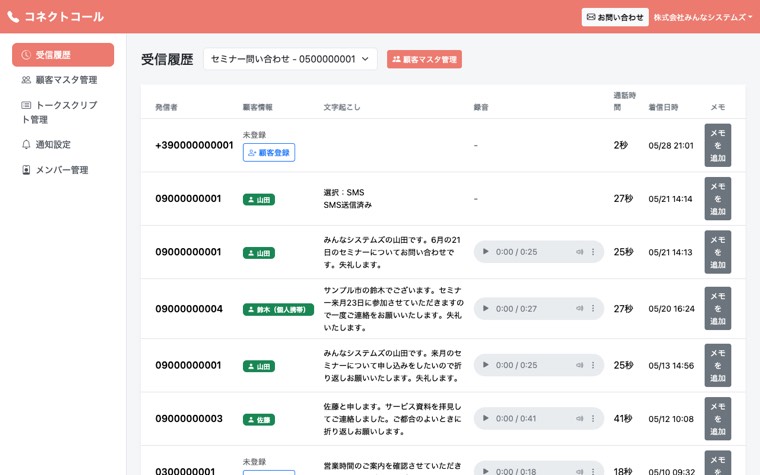Open the セミナー問い合わせ number dropdown
Image resolution: width=760 pixels, height=475 pixels.
(290, 59)
